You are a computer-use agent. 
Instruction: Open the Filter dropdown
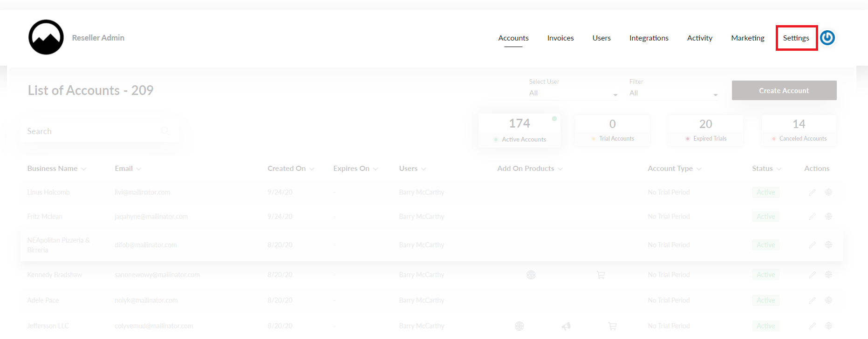point(674,93)
